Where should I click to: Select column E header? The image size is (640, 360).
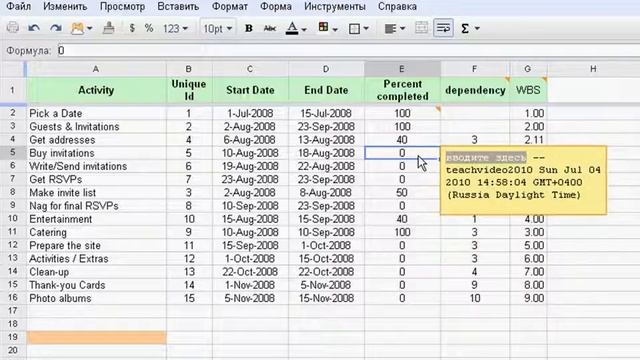click(x=402, y=69)
